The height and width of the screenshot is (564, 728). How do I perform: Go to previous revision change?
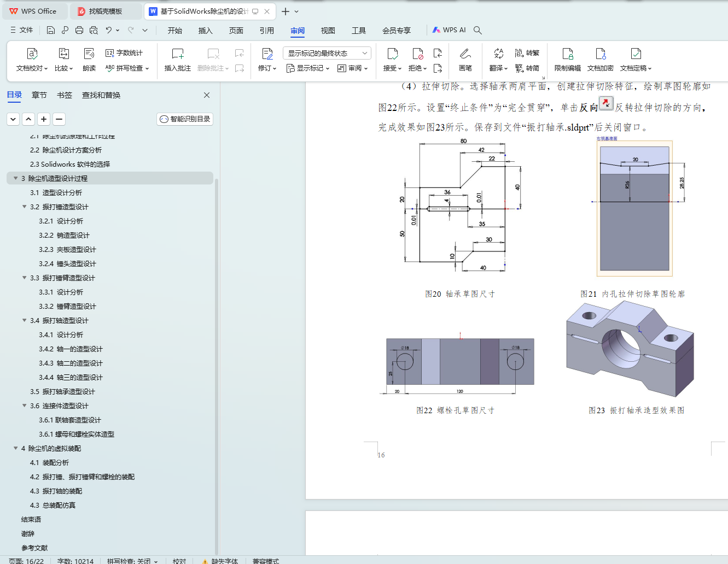tap(438, 53)
